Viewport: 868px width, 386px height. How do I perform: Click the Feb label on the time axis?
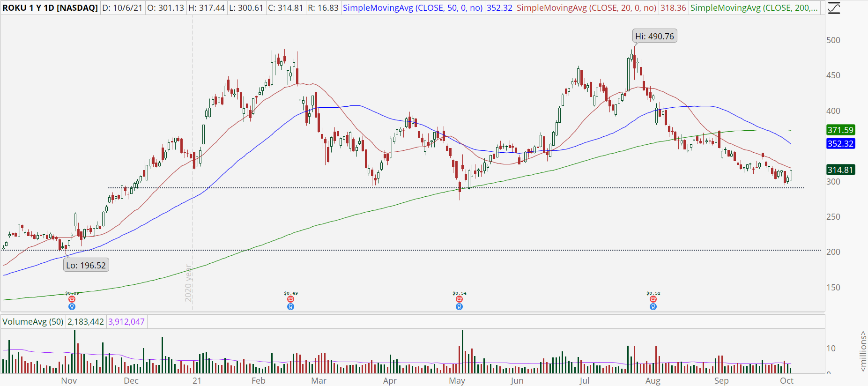(259, 380)
